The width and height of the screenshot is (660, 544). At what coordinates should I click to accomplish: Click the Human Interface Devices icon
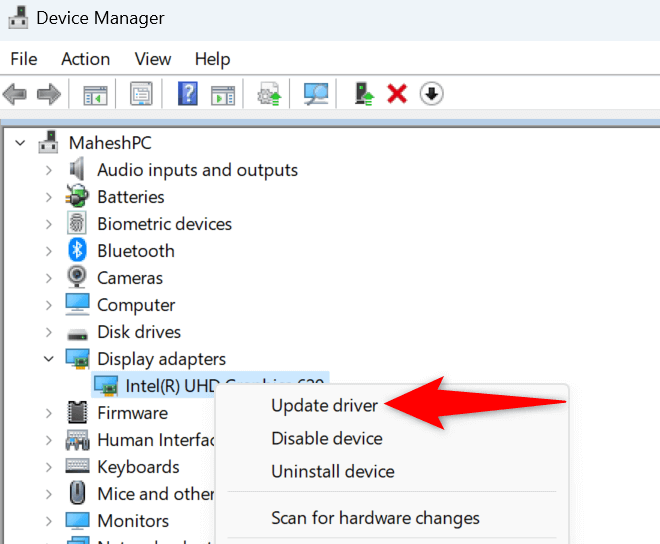coord(77,440)
